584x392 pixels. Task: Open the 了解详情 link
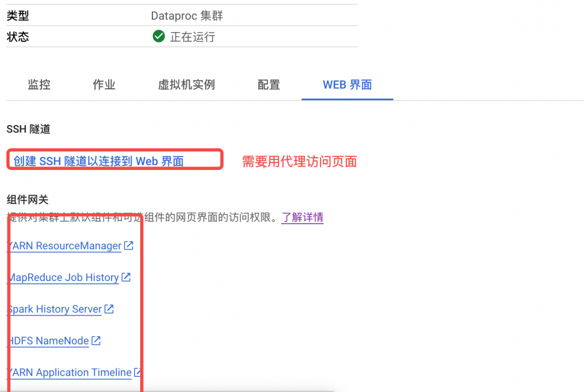[x=302, y=217]
